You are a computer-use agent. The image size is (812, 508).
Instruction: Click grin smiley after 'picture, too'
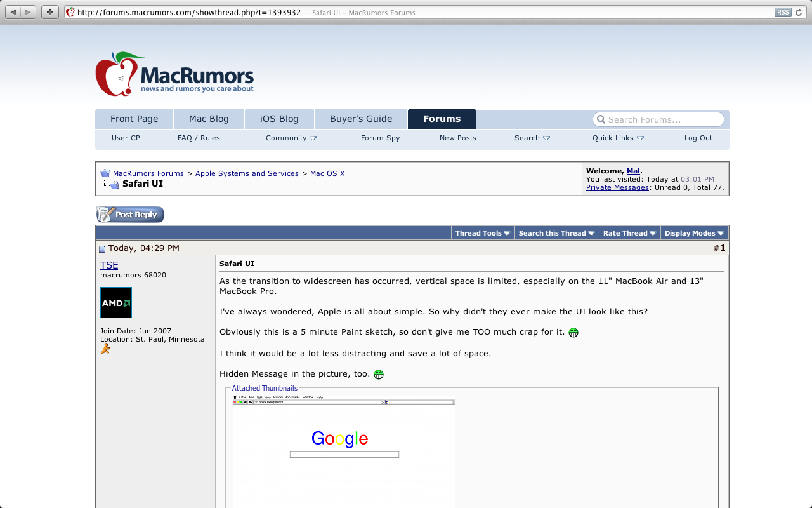(379, 374)
